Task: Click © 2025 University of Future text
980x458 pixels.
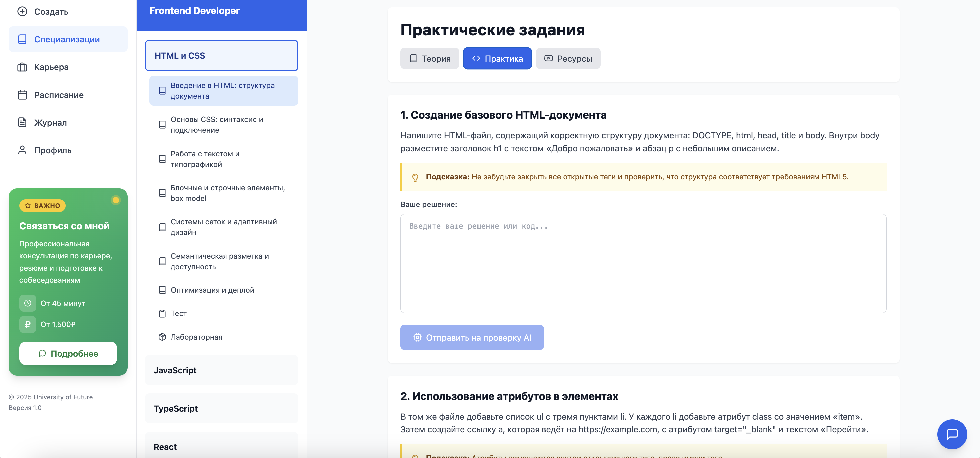Action: (51, 397)
